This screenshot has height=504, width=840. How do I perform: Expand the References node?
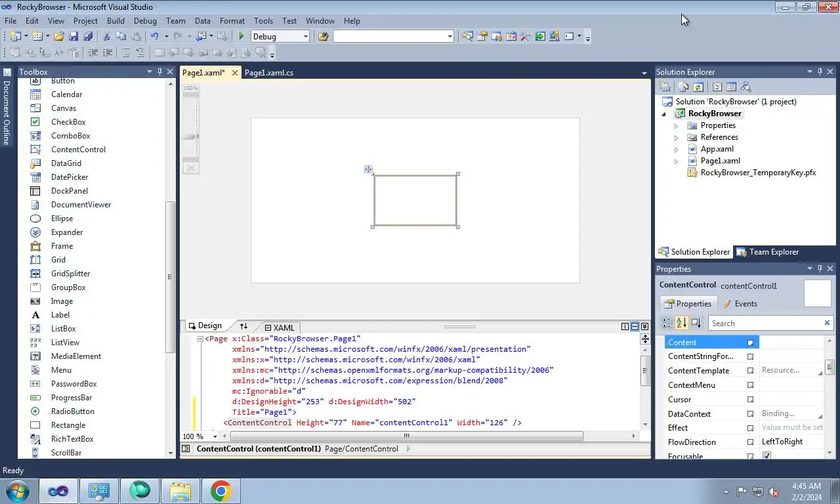676,137
